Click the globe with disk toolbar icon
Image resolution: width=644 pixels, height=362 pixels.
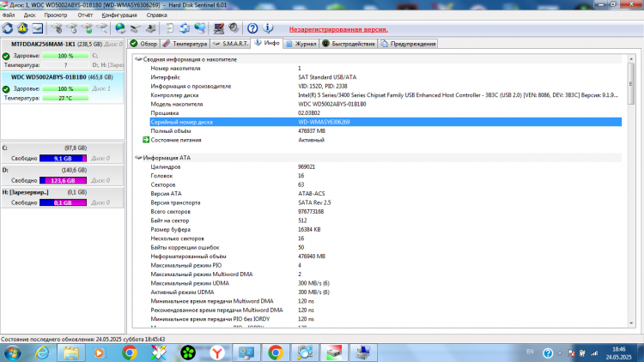(120, 28)
